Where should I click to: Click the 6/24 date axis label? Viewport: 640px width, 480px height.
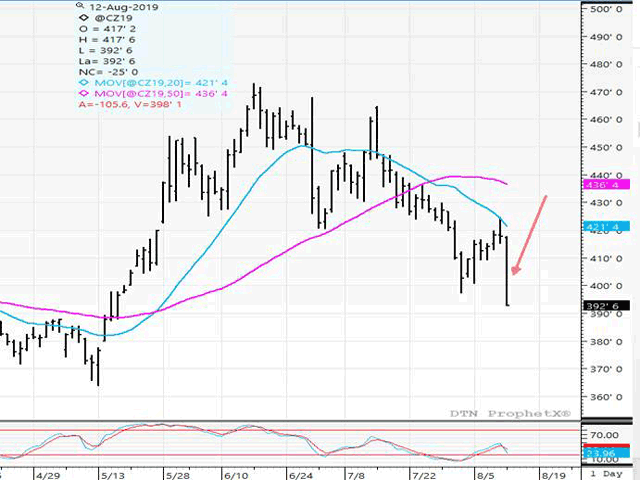click(300, 476)
